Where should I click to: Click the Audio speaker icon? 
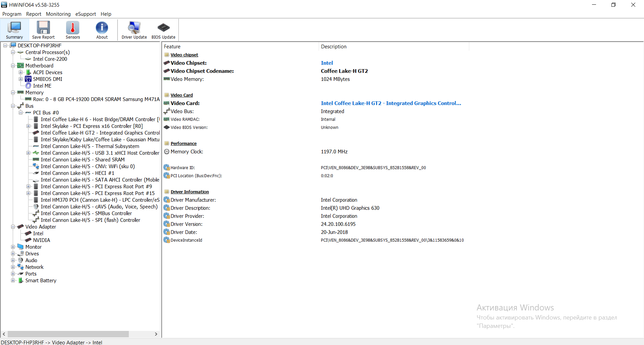(20, 260)
